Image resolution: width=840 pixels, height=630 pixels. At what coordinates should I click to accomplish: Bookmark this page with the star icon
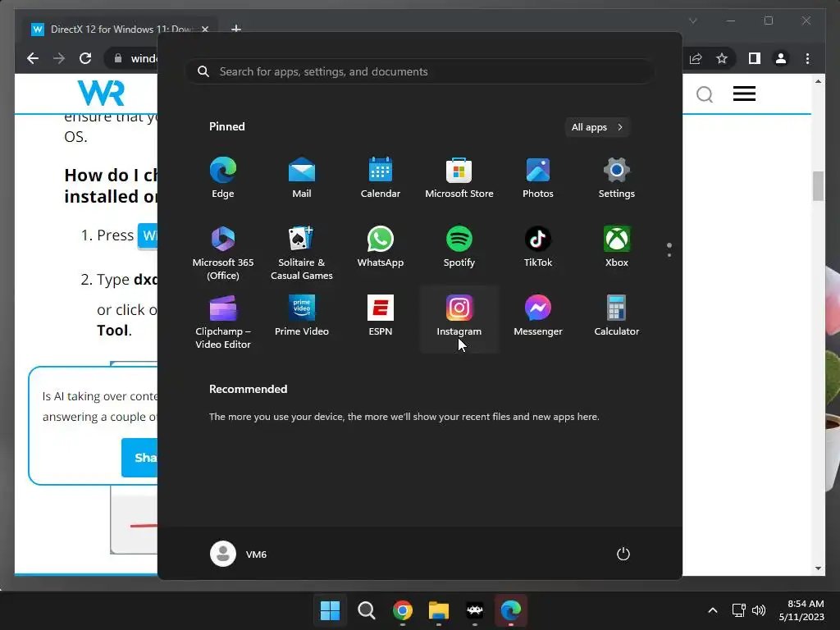click(x=722, y=58)
